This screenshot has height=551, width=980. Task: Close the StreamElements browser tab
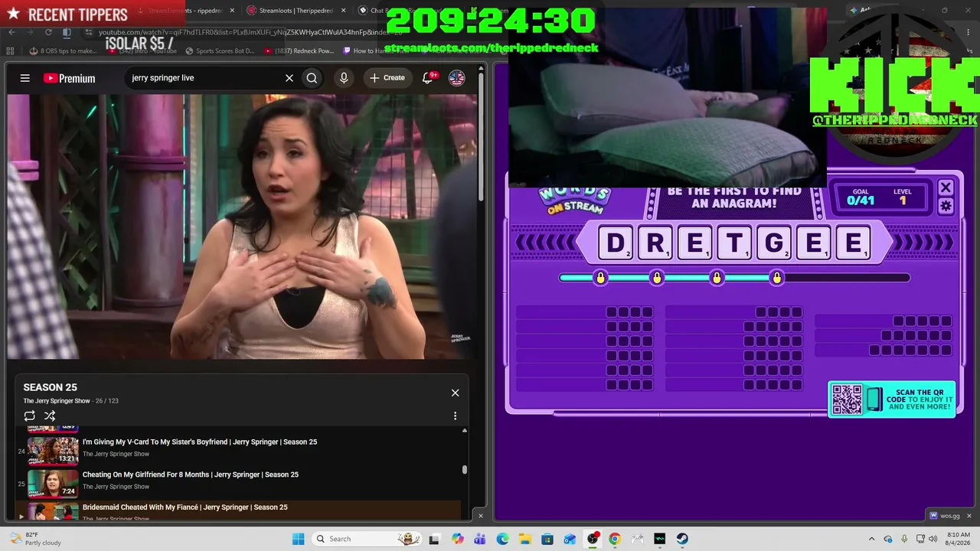click(231, 11)
